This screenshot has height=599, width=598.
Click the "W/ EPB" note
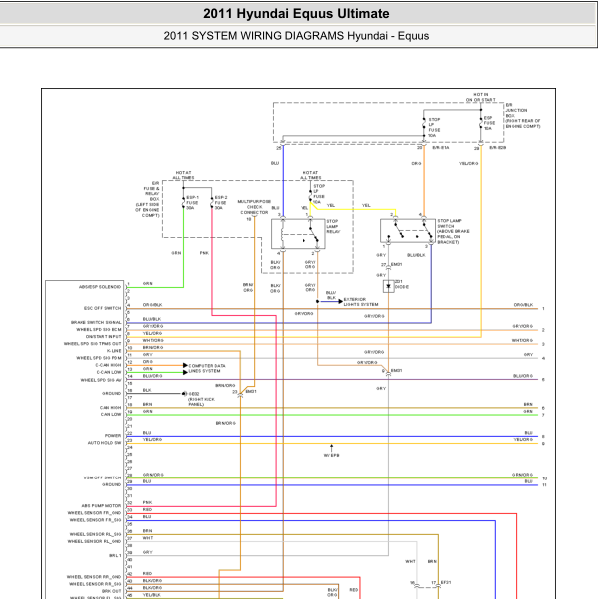click(331, 455)
